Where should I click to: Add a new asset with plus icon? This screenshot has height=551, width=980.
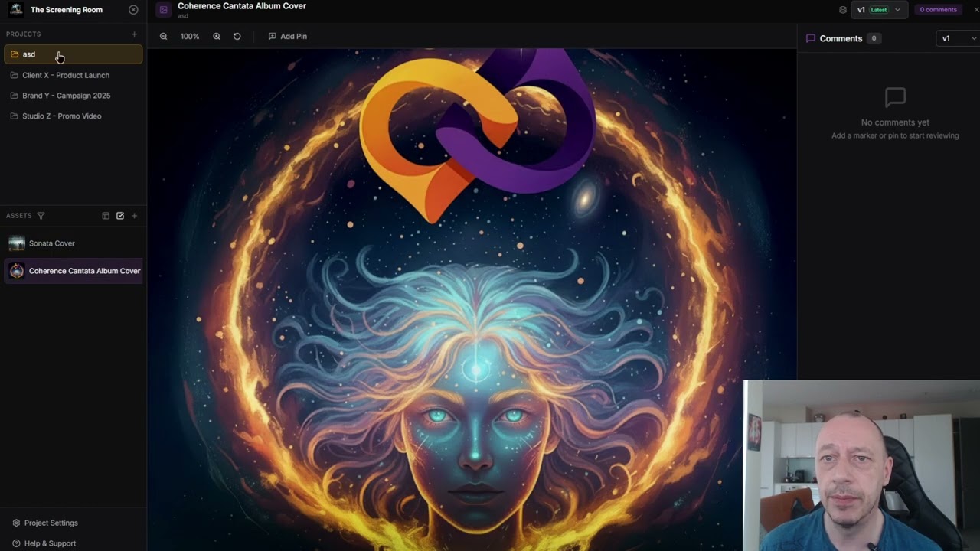tap(134, 216)
